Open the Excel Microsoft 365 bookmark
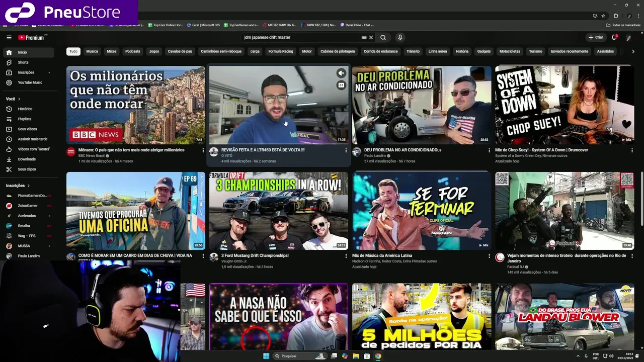This screenshot has width=644, height=362. [x=203, y=25]
